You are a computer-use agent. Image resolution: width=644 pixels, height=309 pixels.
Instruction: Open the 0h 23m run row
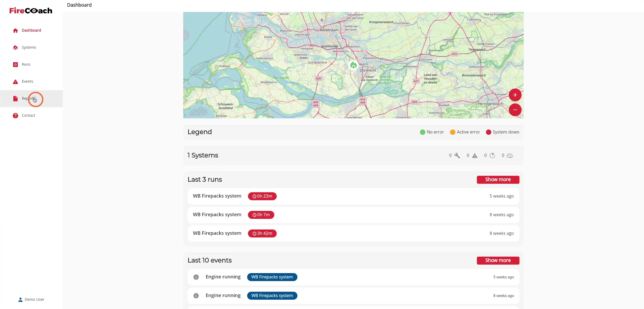coord(353,196)
